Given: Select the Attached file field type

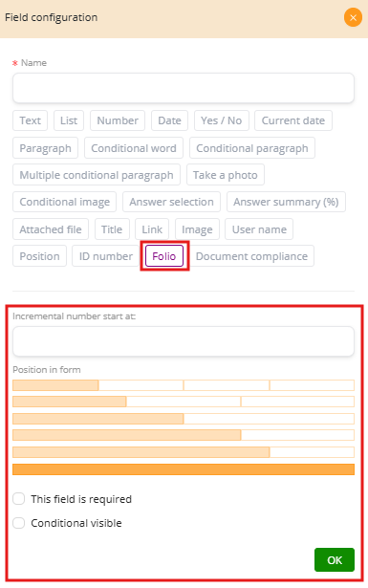Looking at the screenshot, I should 51,229.
